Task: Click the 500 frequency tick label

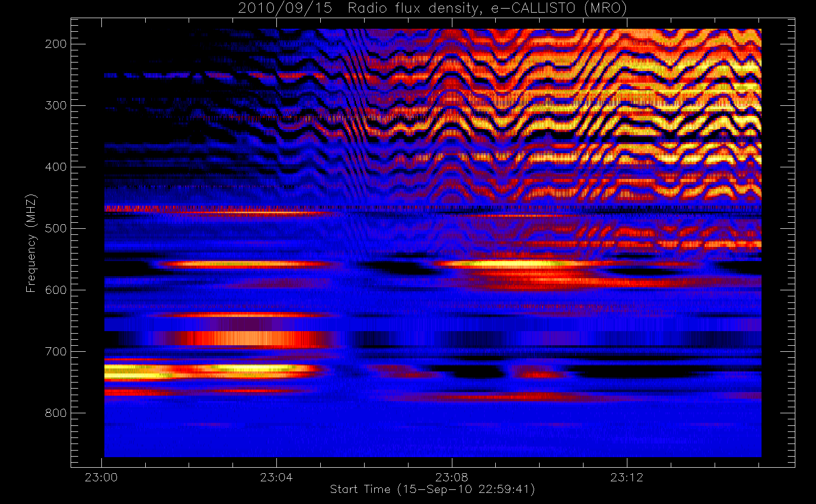Action: pos(56,228)
